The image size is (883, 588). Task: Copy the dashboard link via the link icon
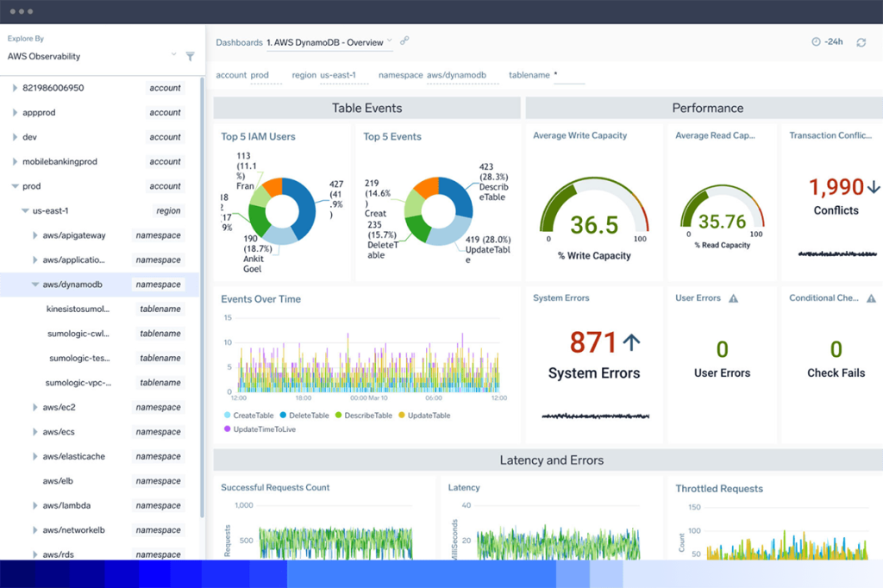point(404,41)
